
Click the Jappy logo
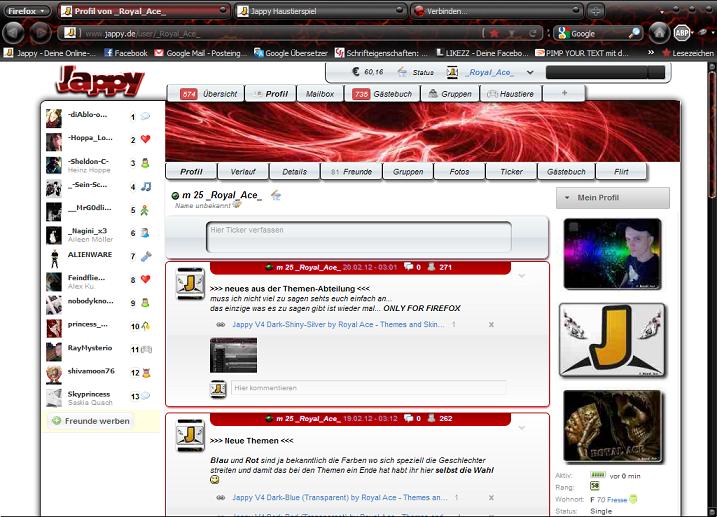100,80
